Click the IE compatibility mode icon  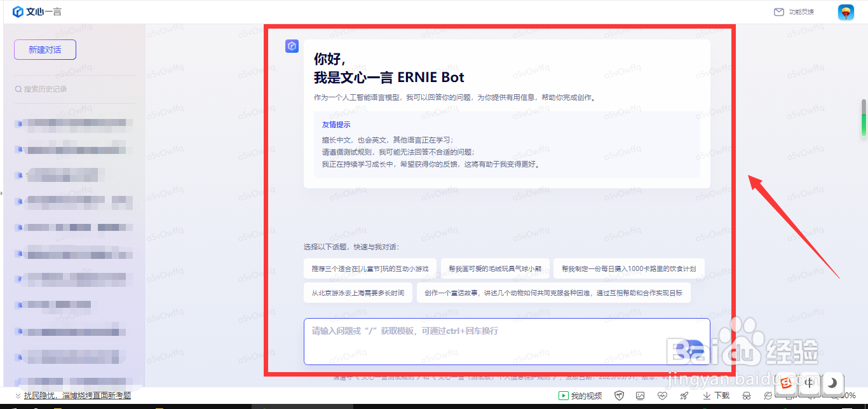(x=768, y=396)
